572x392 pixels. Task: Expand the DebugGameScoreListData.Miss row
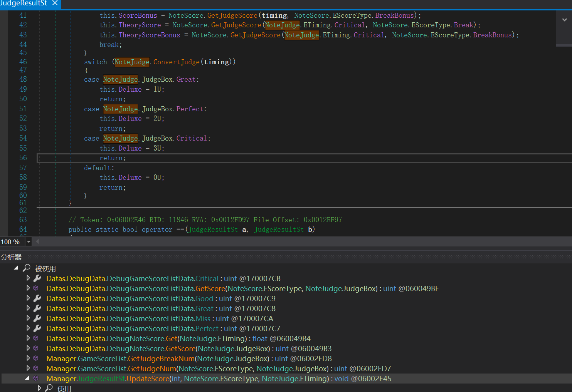click(x=28, y=318)
